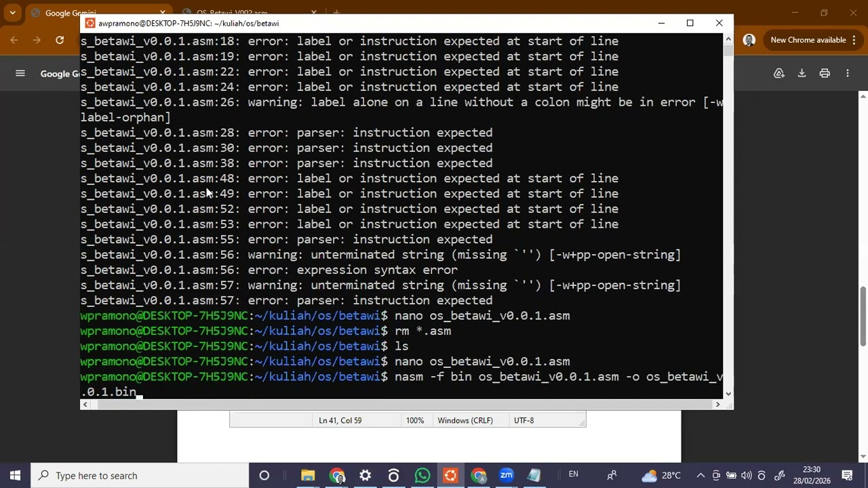
Task: Click the Chrome page vertical scrollbar thumb
Action: point(863,316)
